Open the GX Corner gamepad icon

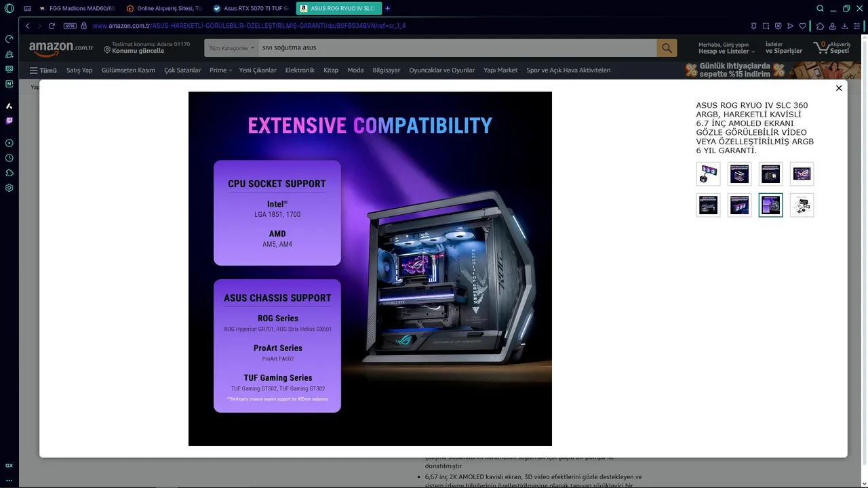27,8
